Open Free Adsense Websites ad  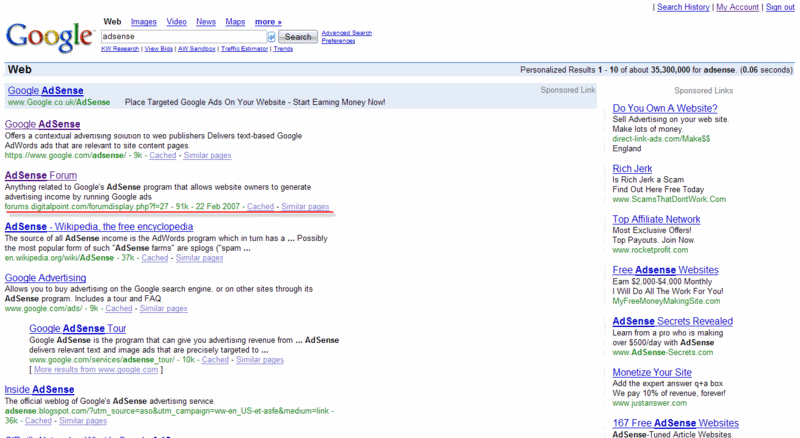point(665,270)
